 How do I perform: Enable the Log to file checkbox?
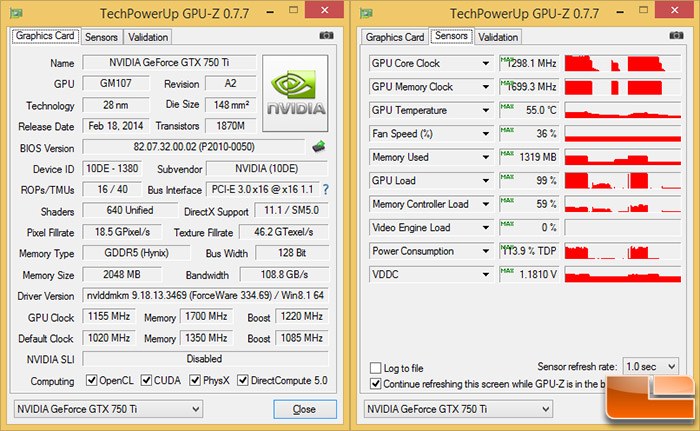[375, 368]
